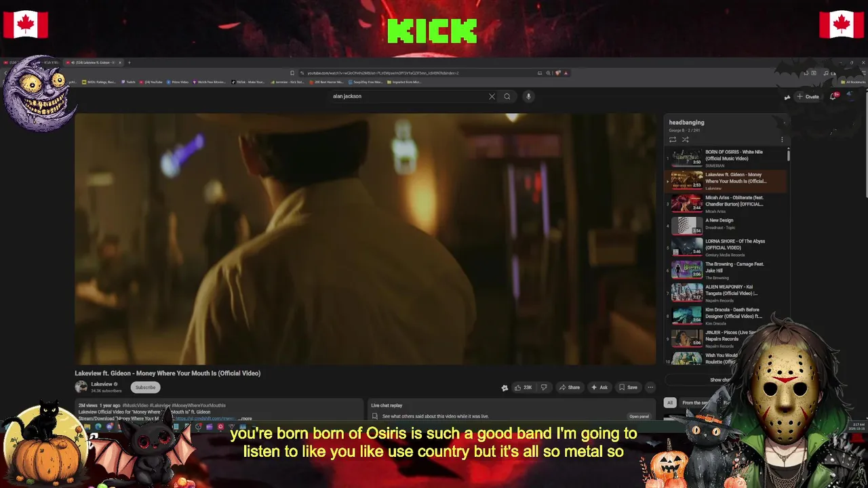Open the TikTok bookmark
Viewport: 868px width, 488px height.
point(248,82)
